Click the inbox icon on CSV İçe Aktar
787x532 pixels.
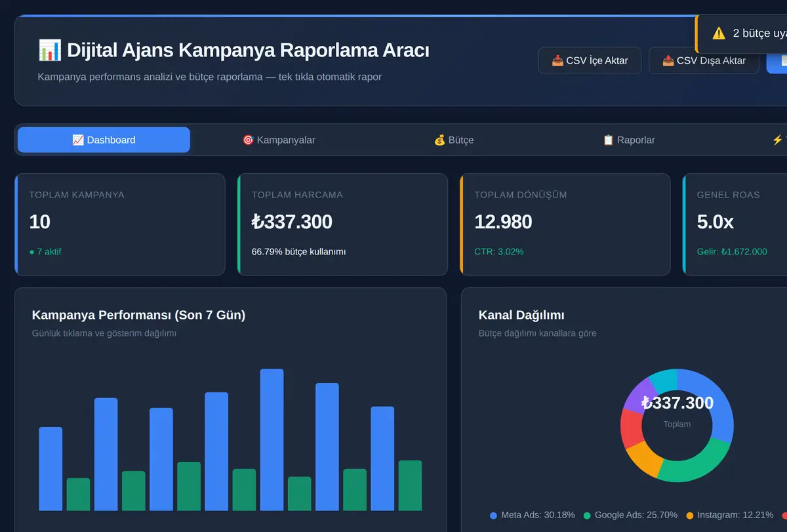pyautogui.click(x=557, y=60)
